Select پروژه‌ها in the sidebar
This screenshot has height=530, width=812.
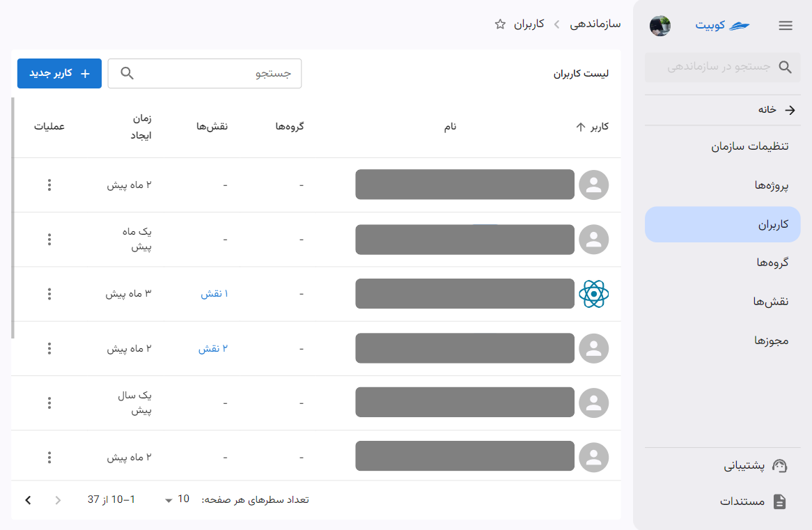(722, 185)
